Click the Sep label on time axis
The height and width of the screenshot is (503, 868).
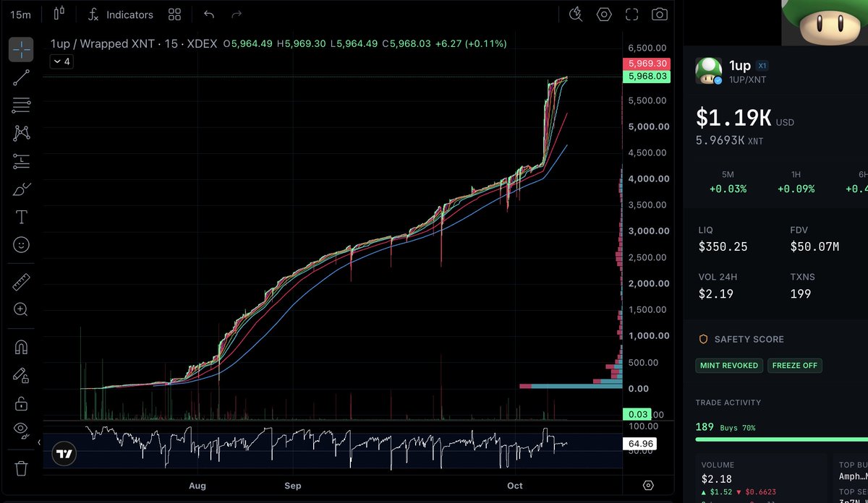[293, 486]
